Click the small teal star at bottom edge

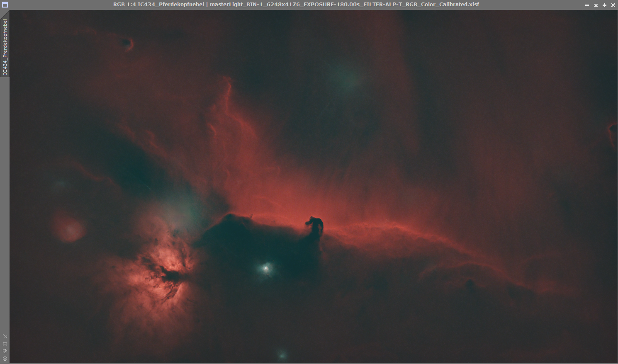(x=282, y=355)
